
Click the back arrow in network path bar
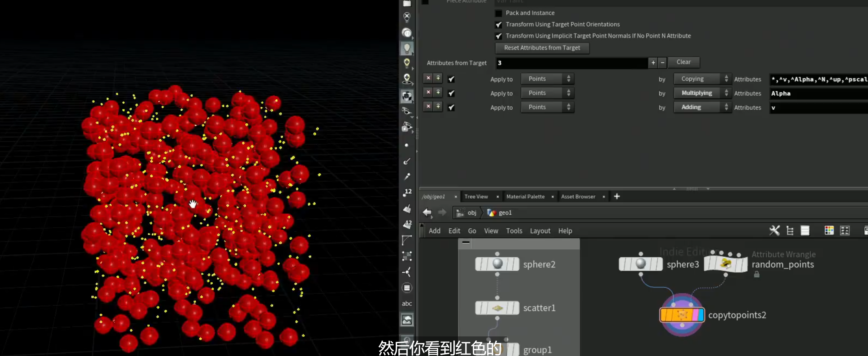pos(427,212)
